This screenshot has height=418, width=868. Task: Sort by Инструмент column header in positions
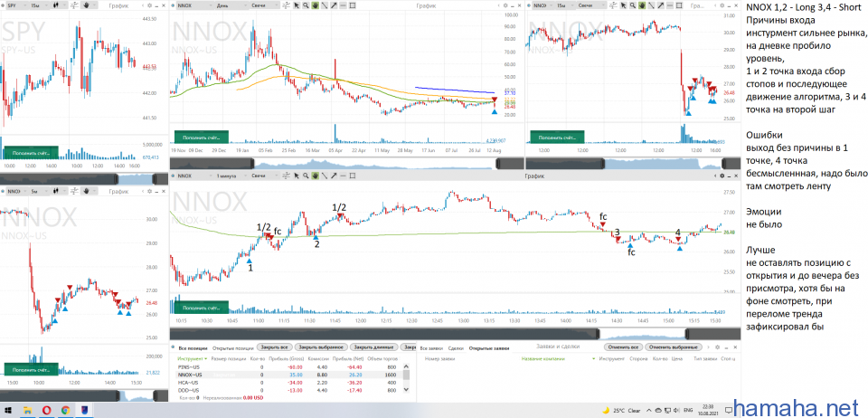190,359
